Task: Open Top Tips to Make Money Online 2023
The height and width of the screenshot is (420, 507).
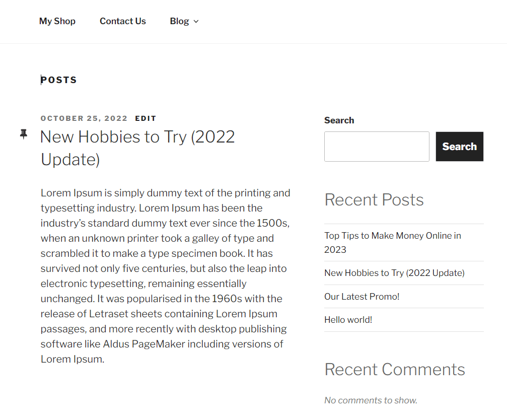Action: click(392, 242)
